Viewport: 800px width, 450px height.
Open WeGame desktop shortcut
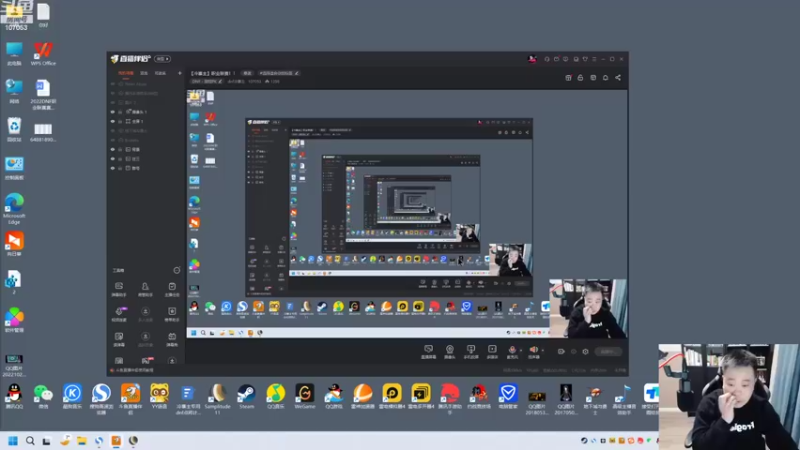[305, 397]
